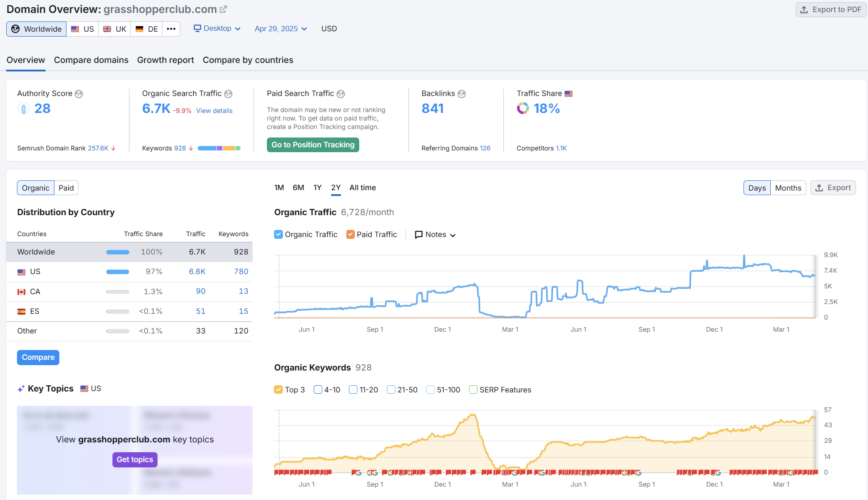Enable the 51-100 positions checkbox

(x=430, y=390)
